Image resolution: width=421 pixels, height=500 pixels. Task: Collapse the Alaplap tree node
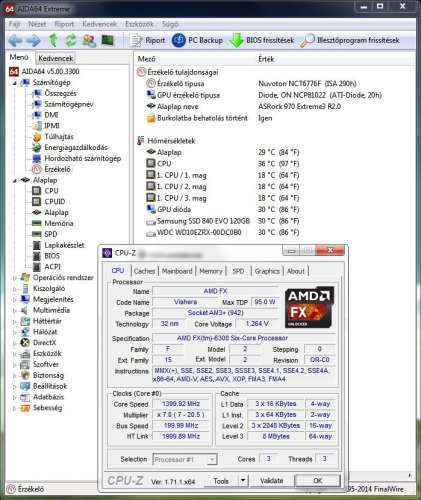15,180
